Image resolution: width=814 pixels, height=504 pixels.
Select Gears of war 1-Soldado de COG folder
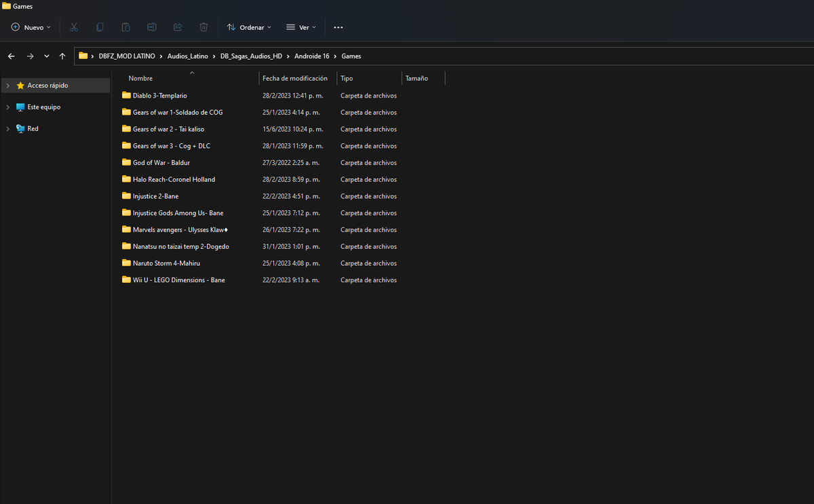tap(178, 113)
